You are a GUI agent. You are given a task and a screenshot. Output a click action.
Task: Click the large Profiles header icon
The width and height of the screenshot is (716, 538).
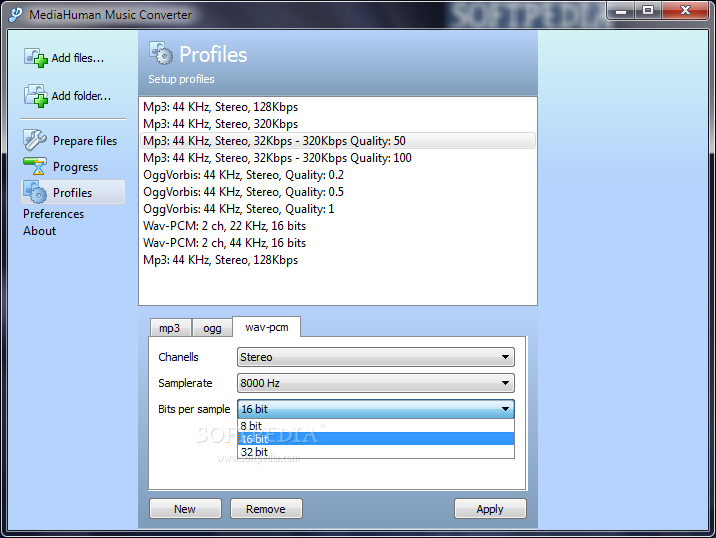pyautogui.click(x=161, y=53)
